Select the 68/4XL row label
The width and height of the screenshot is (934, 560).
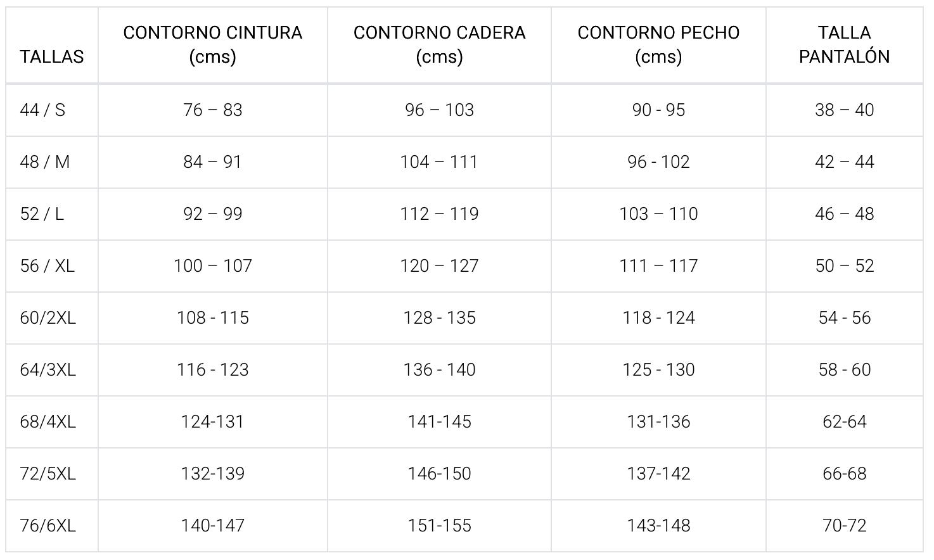48,421
